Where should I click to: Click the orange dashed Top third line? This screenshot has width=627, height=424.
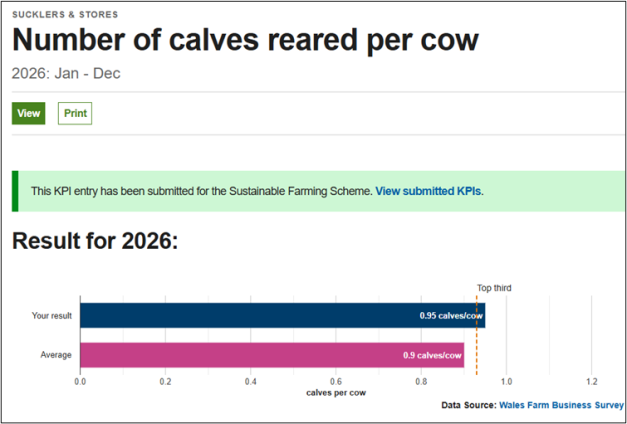477,335
